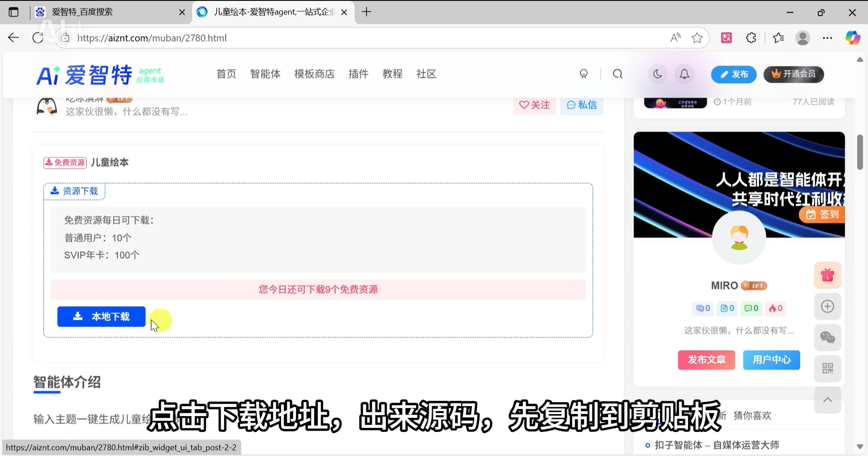
Task: Enable dark mode with the moon icon
Action: point(657,74)
